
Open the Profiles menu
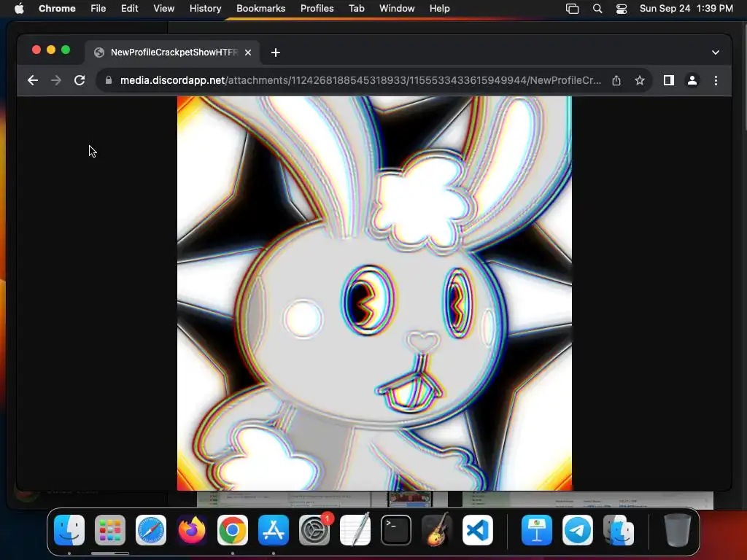tap(317, 9)
